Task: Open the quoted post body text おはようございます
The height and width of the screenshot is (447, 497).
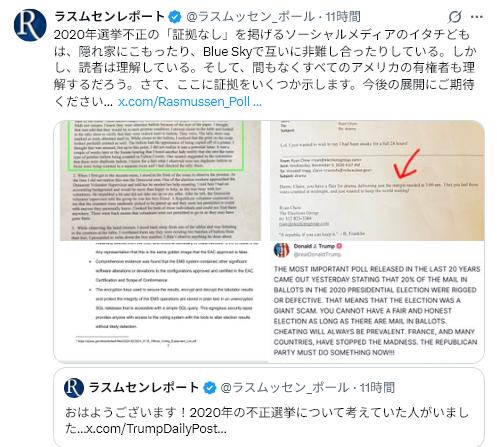Action: 267,420
